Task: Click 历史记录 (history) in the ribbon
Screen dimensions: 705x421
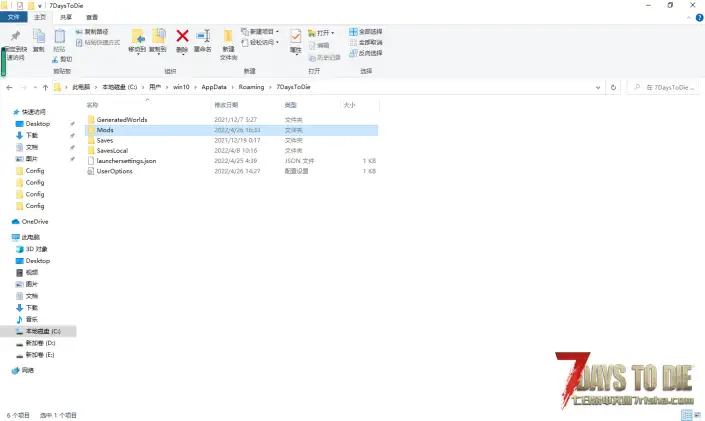Action: pyautogui.click(x=325, y=58)
